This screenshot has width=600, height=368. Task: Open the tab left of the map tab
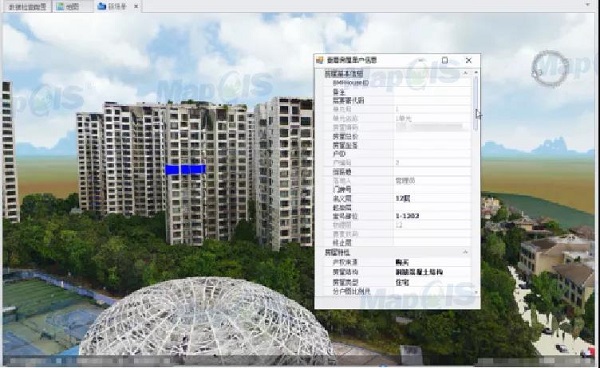click(28, 6)
